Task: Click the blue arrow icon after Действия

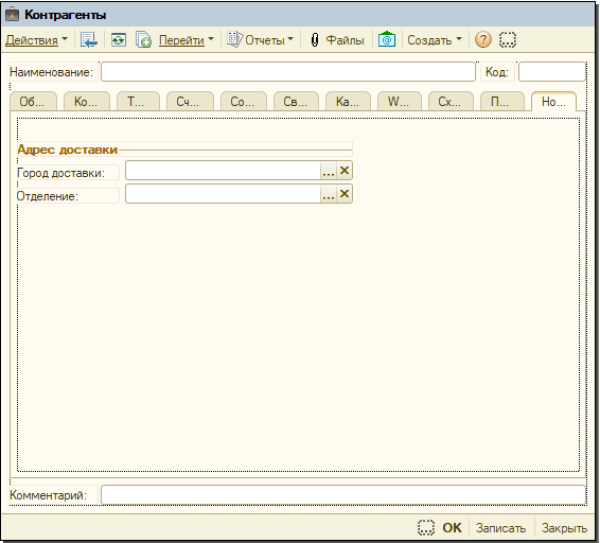Action: pos(88,40)
